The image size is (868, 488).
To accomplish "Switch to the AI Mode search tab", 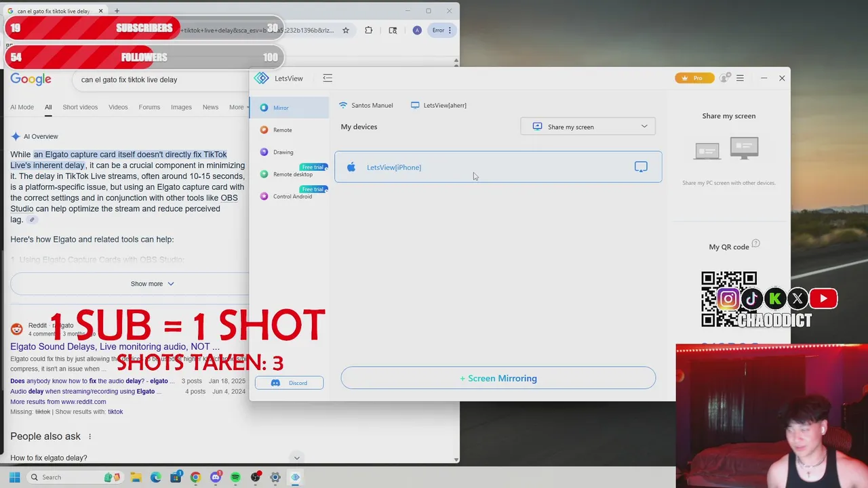I will click(22, 107).
